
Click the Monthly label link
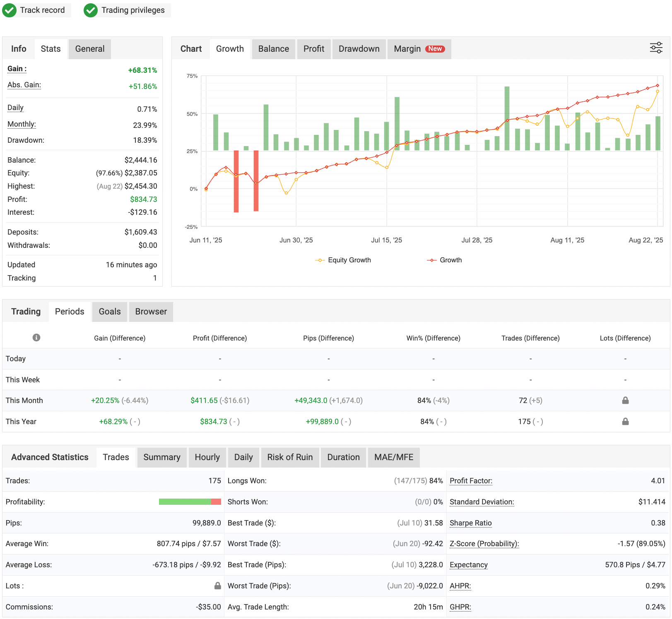coord(22,124)
